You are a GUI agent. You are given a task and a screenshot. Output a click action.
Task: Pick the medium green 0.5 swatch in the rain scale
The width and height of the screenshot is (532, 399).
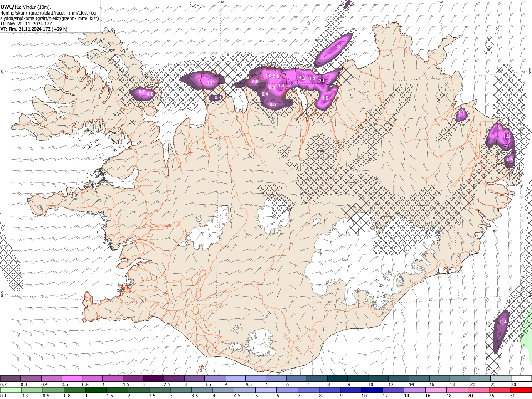pos(53,390)
